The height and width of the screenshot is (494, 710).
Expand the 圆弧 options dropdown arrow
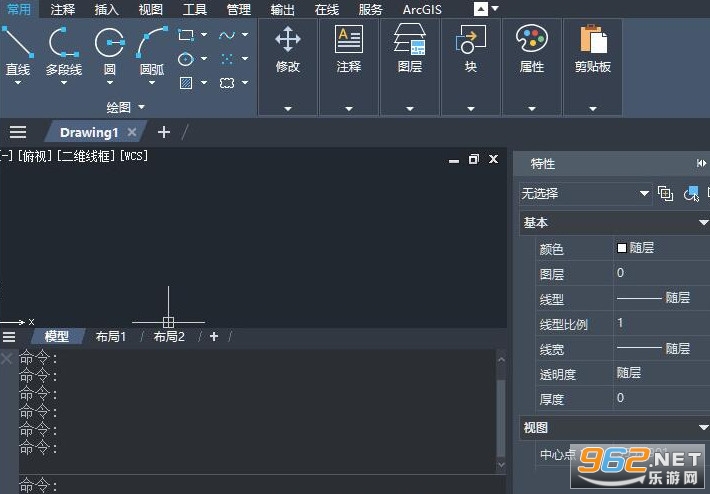click(152, 83)
